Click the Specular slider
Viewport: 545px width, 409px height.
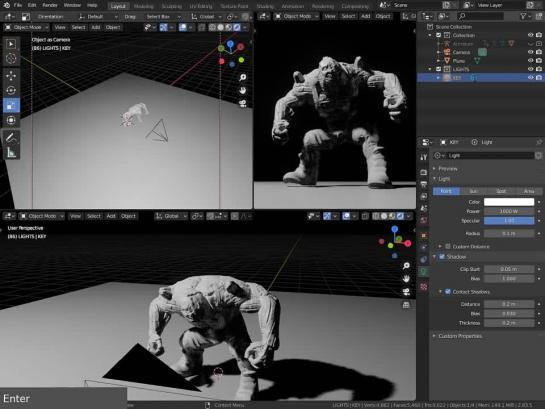click(509, 221)
